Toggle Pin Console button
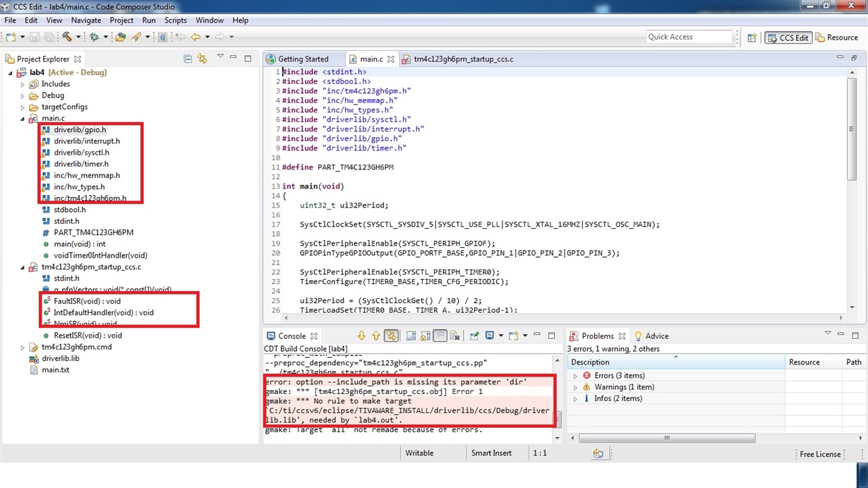The width and height of the screenshot is (868, 488). point(474,336)
